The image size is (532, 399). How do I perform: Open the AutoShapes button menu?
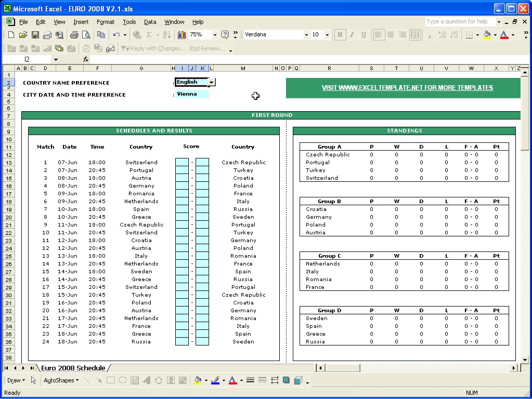coord(61,380)
